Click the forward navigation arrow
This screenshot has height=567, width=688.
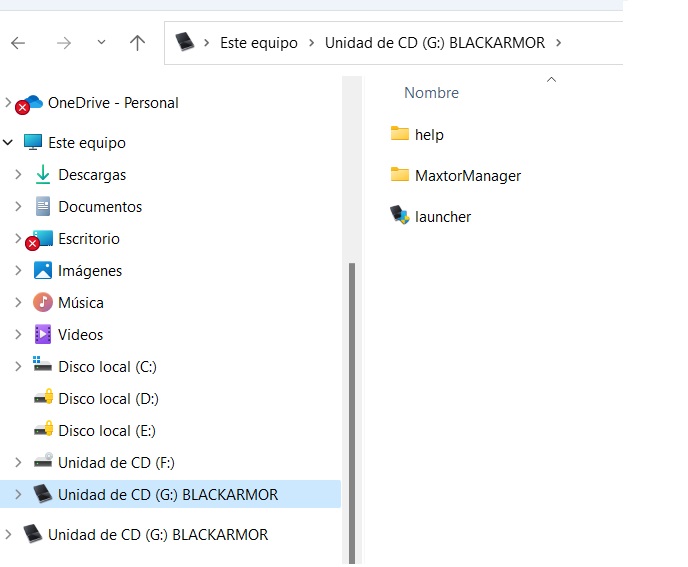tap(63, 43)
